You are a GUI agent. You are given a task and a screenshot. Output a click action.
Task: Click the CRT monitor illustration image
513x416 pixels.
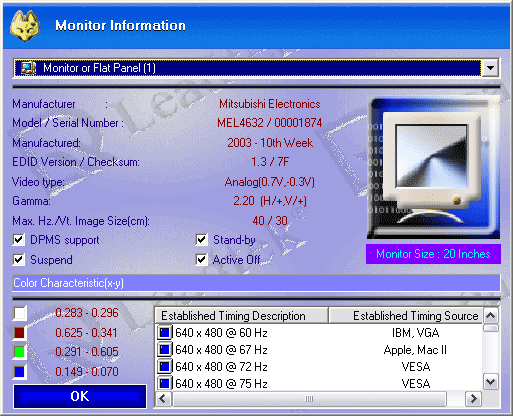pos(433,168)
